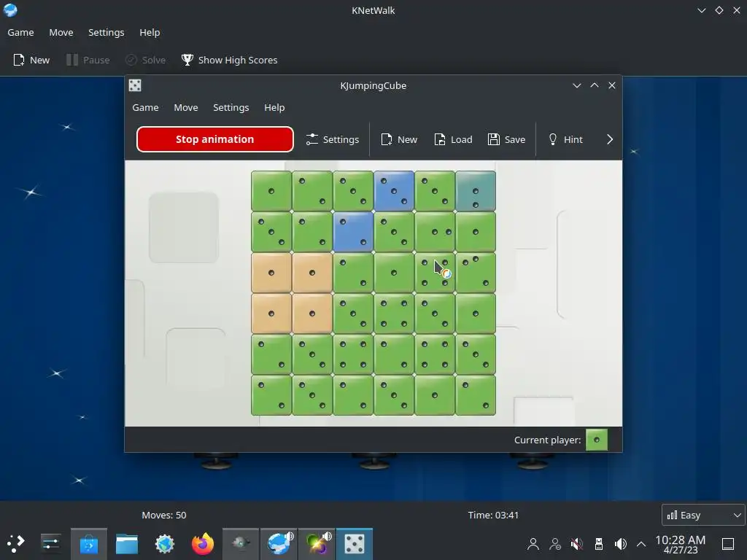Image resolution: width=747 pixels, height=560 pixels.
Task: Click the KJumpingCube dice window icon
Action: [135, 85]
